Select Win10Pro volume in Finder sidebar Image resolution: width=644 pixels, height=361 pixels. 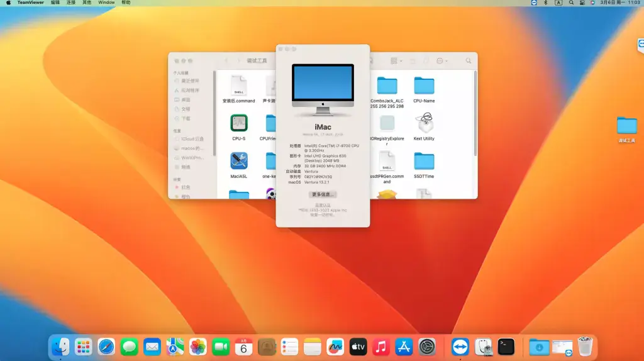point(192,158)
